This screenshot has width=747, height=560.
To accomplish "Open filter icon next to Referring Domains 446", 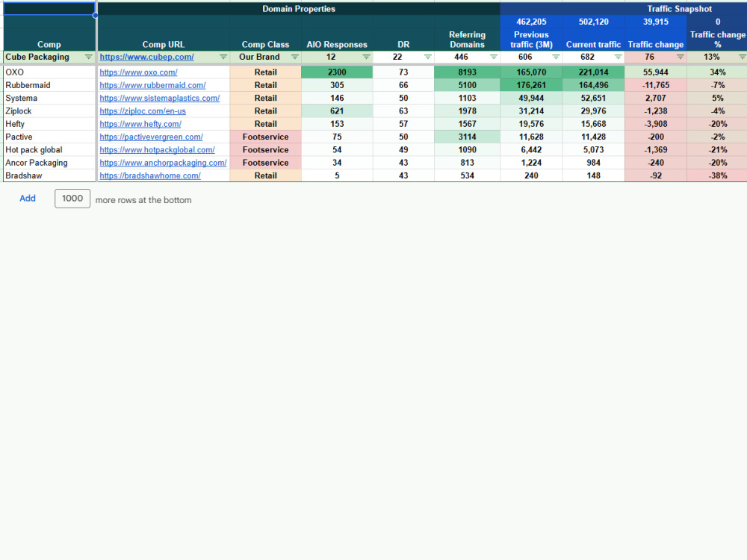I will [494, 57].
